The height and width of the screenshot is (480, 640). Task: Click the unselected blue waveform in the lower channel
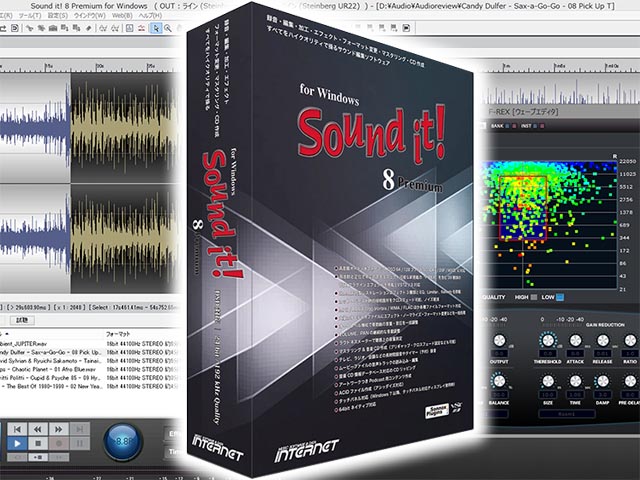pos(35,238)
